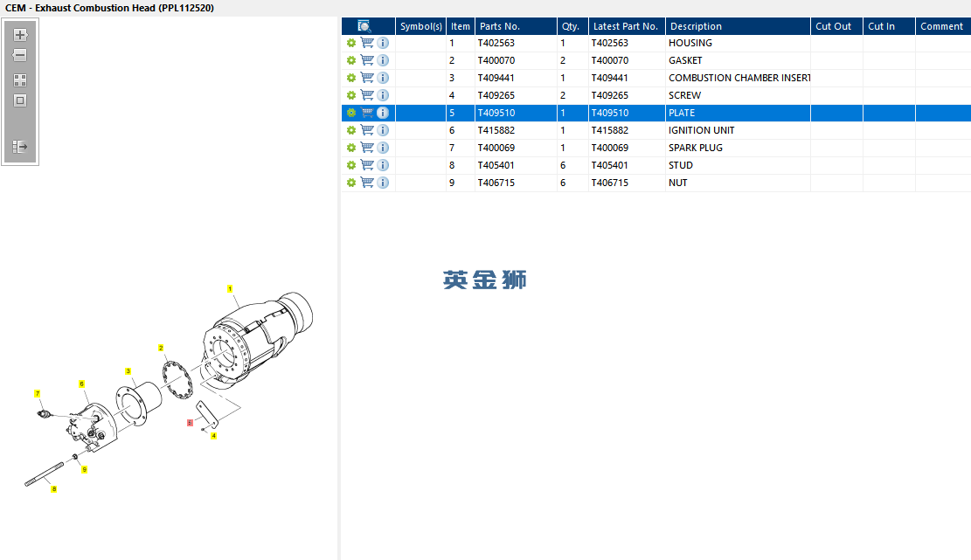Click the list export arrow icon
Screen dimensions: 971x560
(x=20, y=147)
